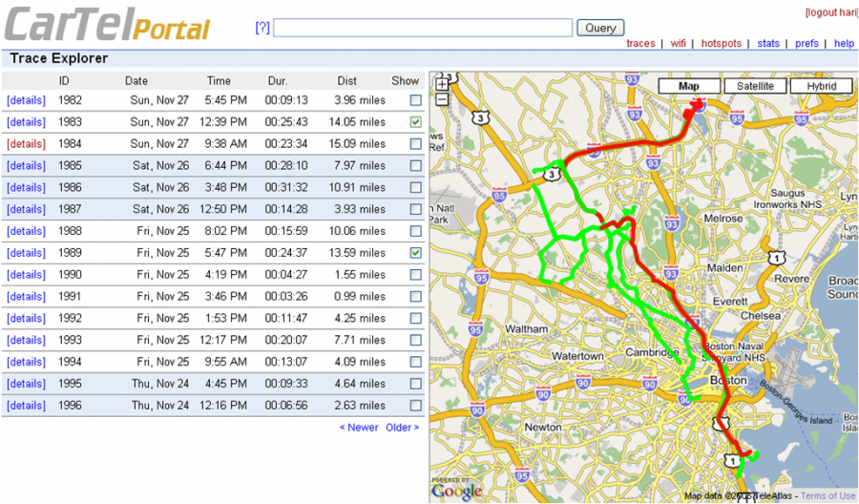This screenshot has width=859, height=504.
Task: Open the prefs page
Action: (807, 43)
